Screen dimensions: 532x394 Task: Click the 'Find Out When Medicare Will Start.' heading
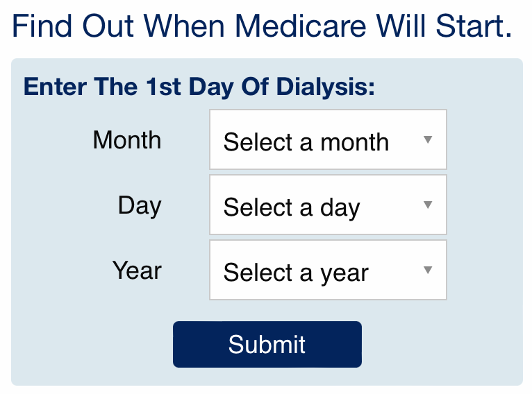pos(262,26)
